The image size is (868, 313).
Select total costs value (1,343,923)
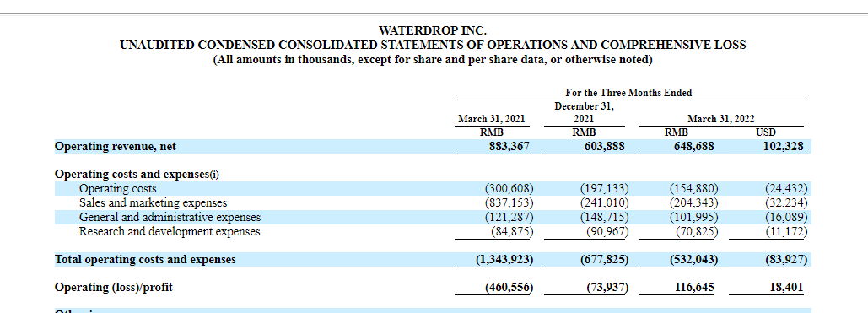coord(504,260)
